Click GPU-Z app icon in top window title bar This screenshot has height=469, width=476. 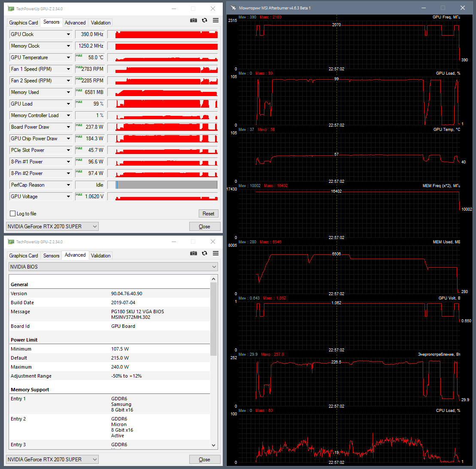pos(11,9)
